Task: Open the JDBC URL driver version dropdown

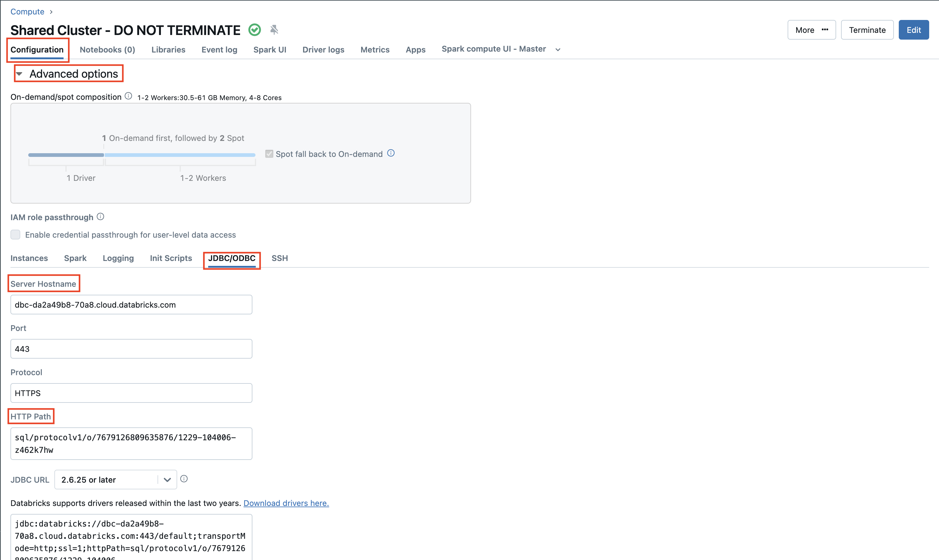Action: (x=166, y=479)
